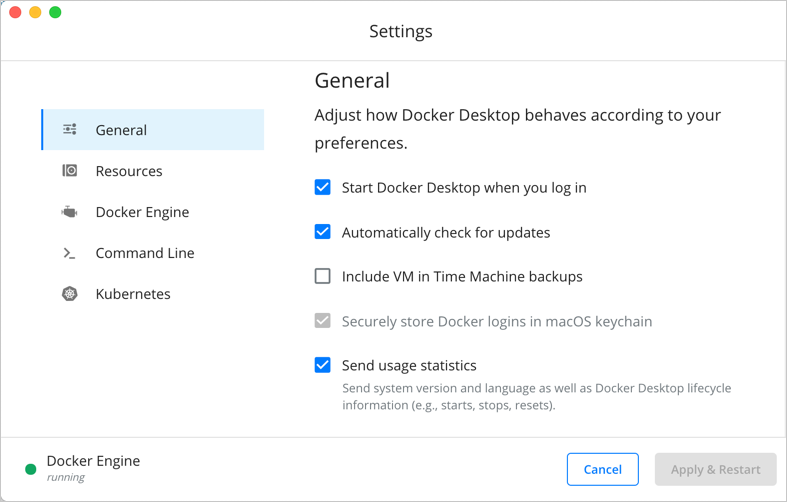Click the Docker Engine whale icon
The image size is (787, 502).
tap(70, 212)
